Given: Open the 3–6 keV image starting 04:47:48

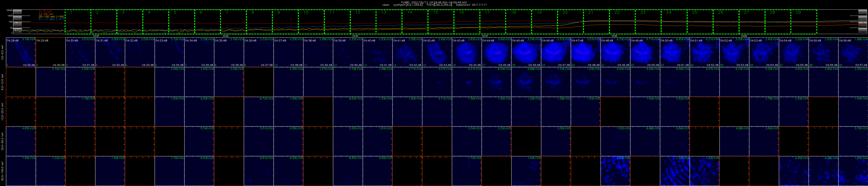Looking at the screenshot, I should [586, 52].
